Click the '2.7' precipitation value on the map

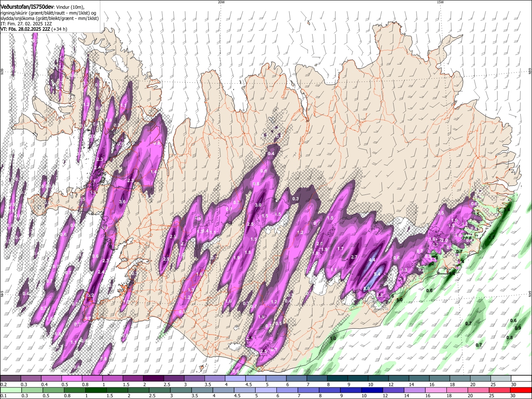point(354,257)
